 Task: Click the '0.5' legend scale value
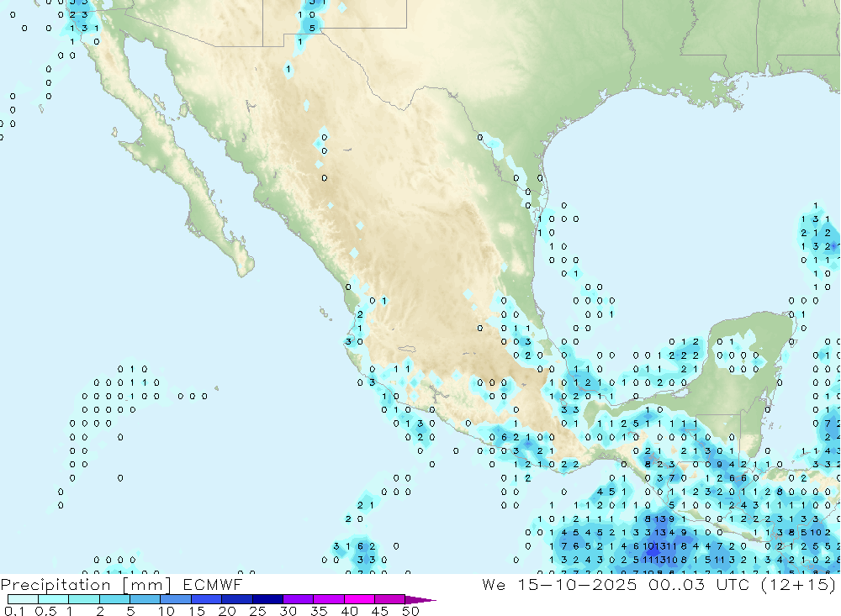point(45,611)
